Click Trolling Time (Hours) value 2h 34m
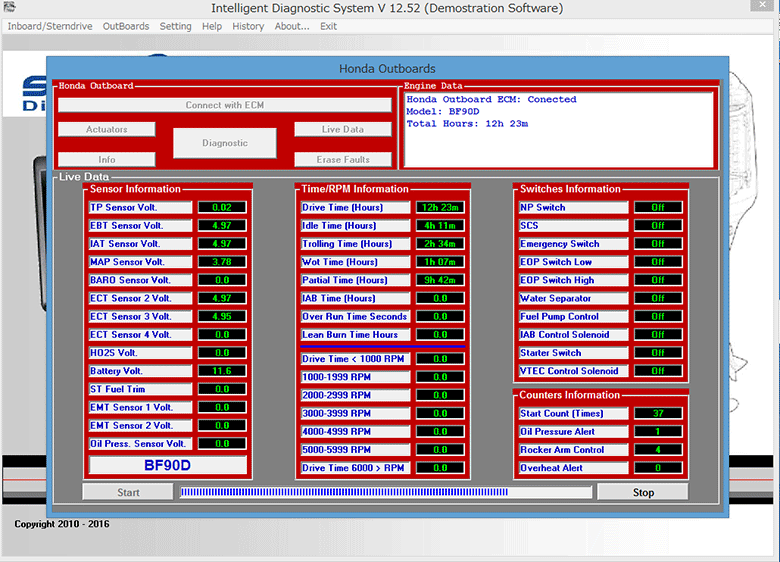Screen dimensions: 780x562 pyautogui.click(x=440, y=244)
